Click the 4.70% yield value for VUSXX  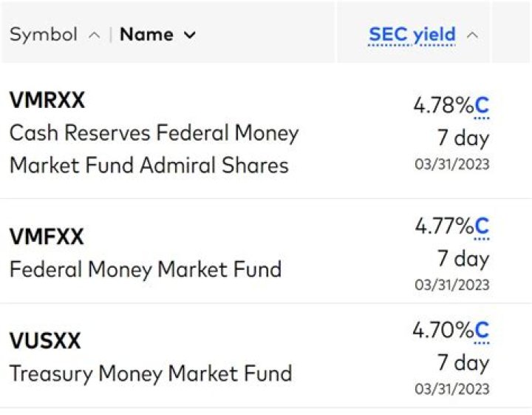point(443,331)
